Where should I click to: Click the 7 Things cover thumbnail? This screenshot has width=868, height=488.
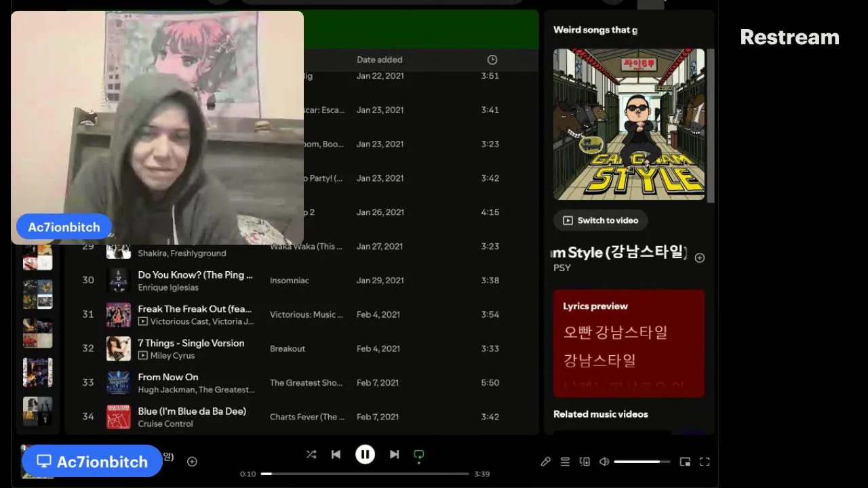(119, 348)
